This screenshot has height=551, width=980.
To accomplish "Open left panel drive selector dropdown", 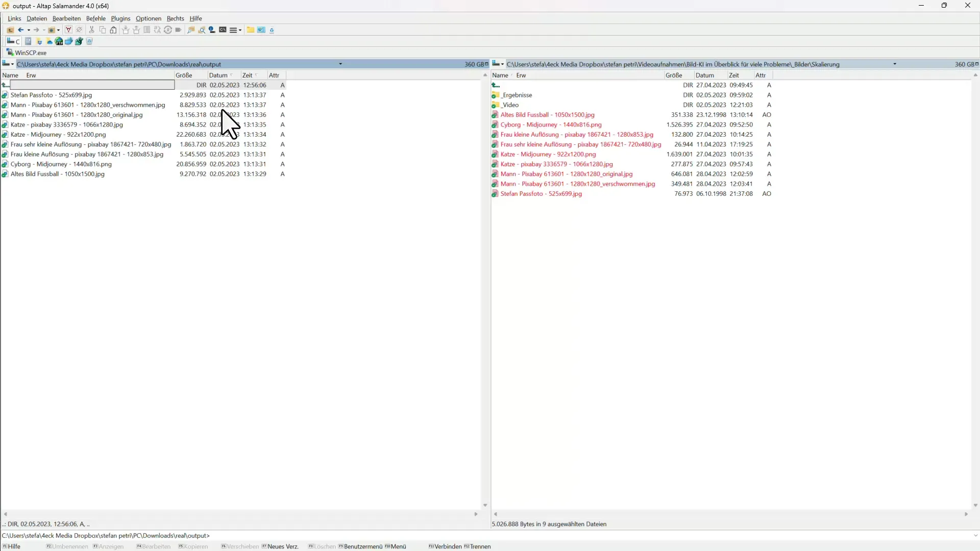I will tap(8, 64).
